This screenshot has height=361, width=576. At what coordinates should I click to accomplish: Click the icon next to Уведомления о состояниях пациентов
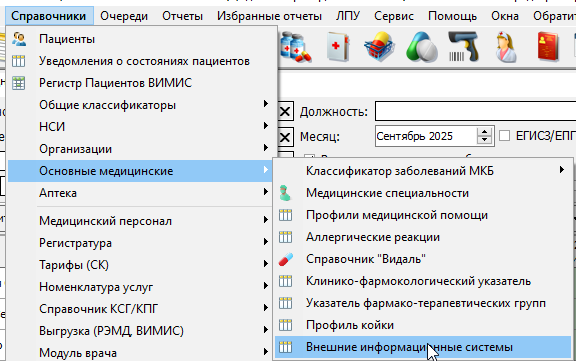[x=18, y=61]
